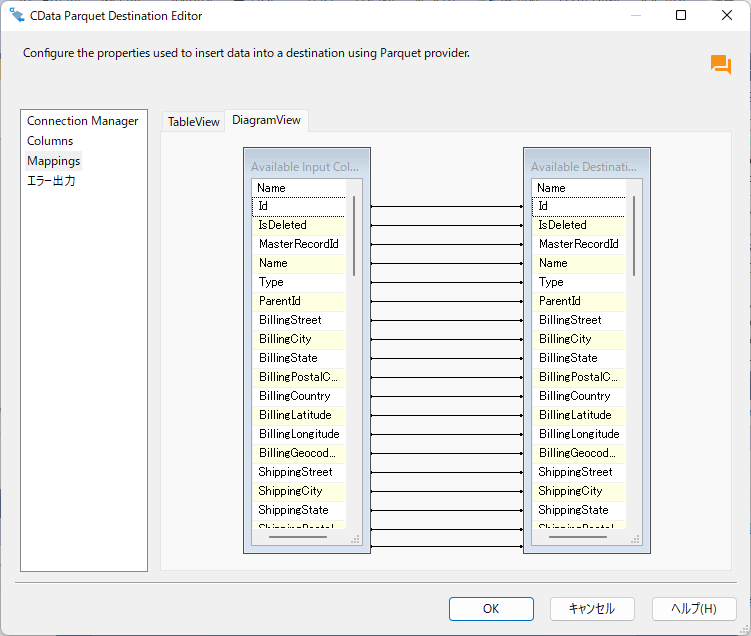Click resize grip of Available Destination Columns box
The height and width of the screenshot is (636, 751).
pos(634,539)
